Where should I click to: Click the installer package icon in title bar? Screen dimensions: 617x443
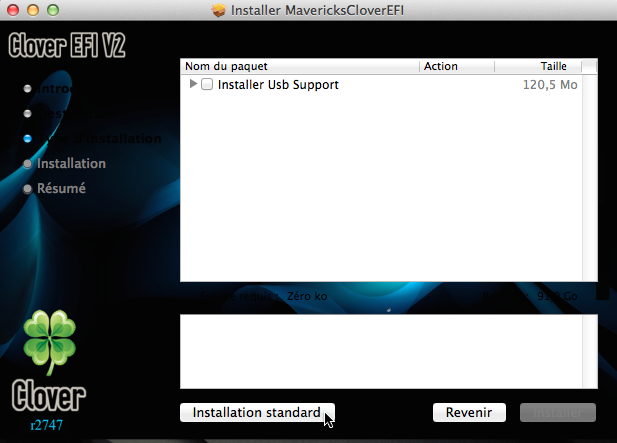219,10
